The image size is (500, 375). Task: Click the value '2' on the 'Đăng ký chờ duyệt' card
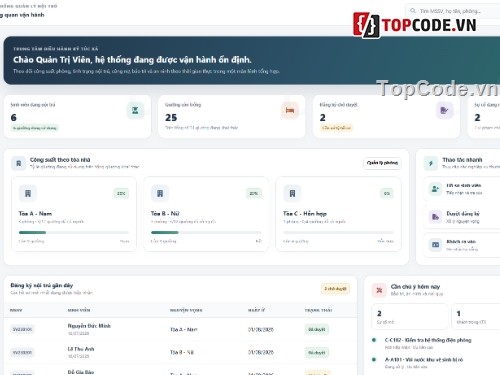tap(323, 118)
